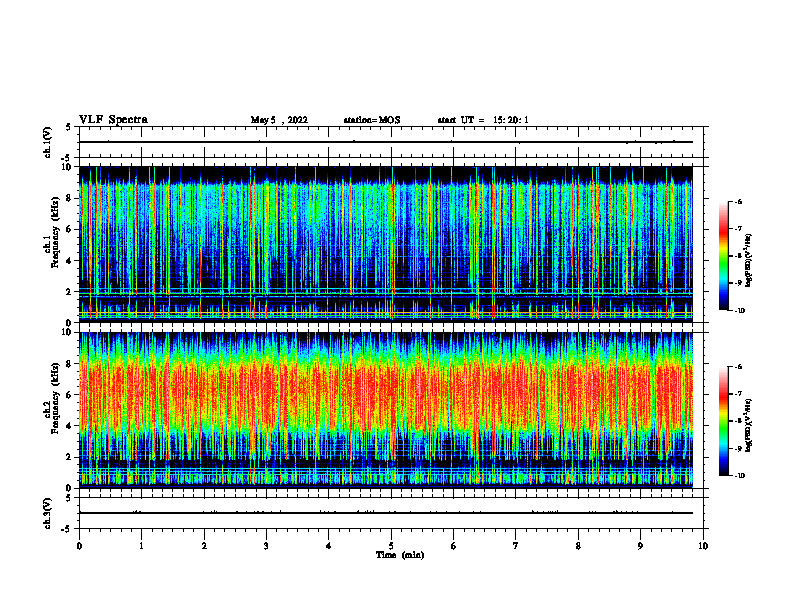The height and width of the screenshot is (612, 792).
Task: Click time axis tick label "5"
Action: coord(391,546)
